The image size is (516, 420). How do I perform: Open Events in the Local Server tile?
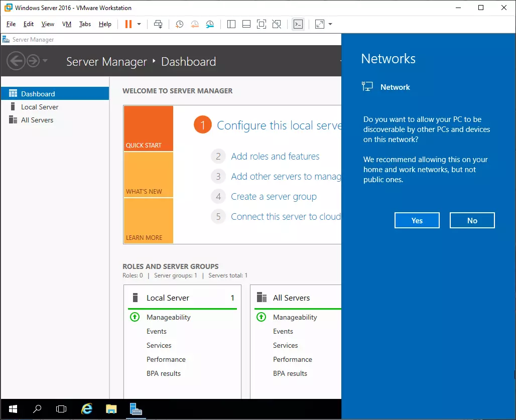[157, 331]
